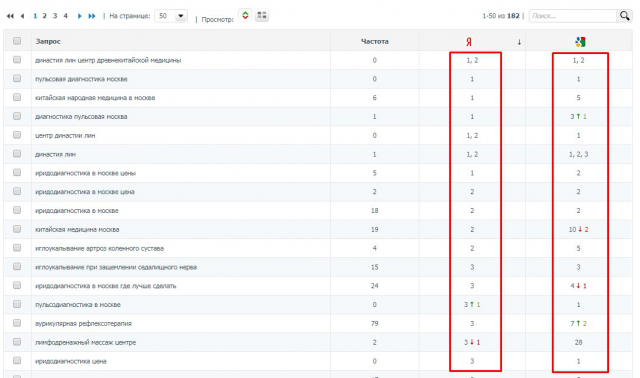This screenshot has width=640, height=378.
Task: Select query 'иридодиагностика в москве'
Action: click(x=77, y=211)
